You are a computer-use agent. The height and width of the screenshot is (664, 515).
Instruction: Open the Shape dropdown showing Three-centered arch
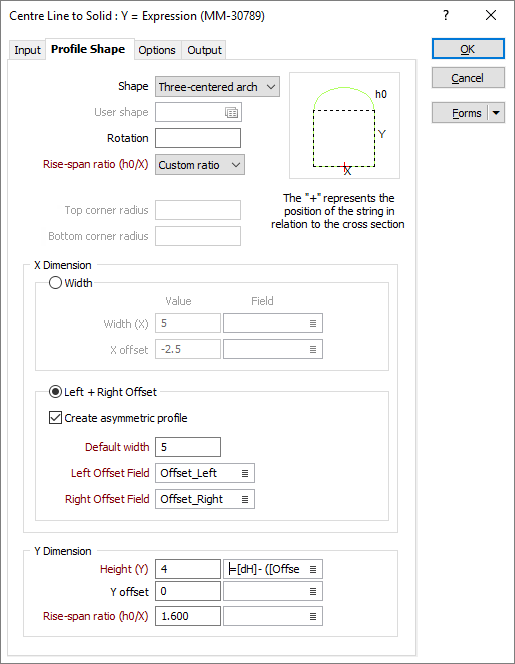[x=217, y=87]
